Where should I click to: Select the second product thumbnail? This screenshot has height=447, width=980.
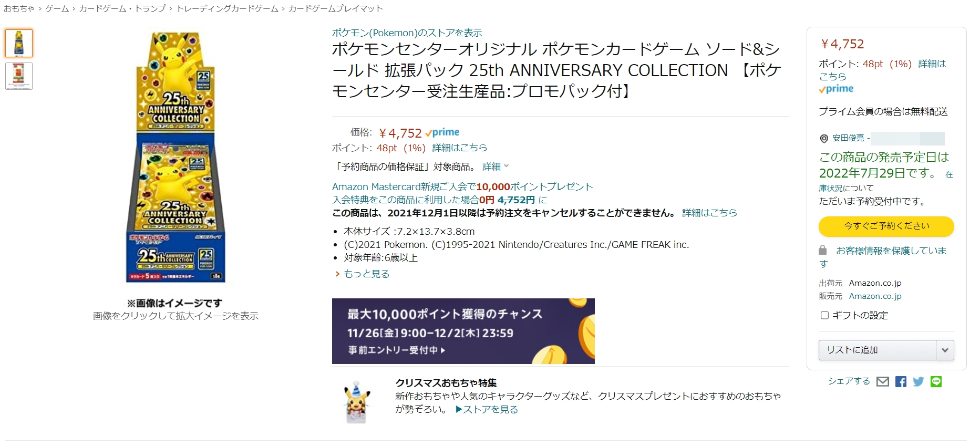click(19, 76)
